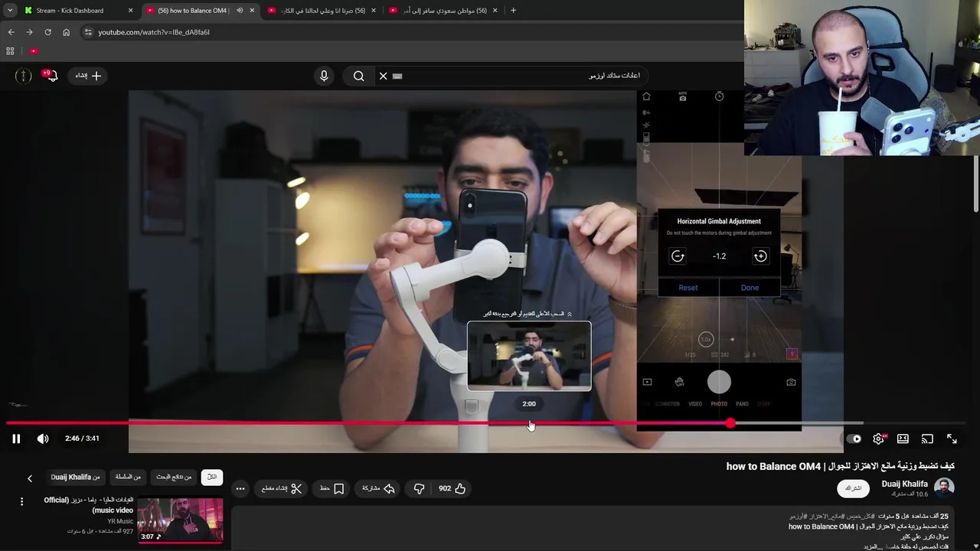This screenshot has width=980, height=551.
Task: Go to the browser home page
Action: pos(66,32)
